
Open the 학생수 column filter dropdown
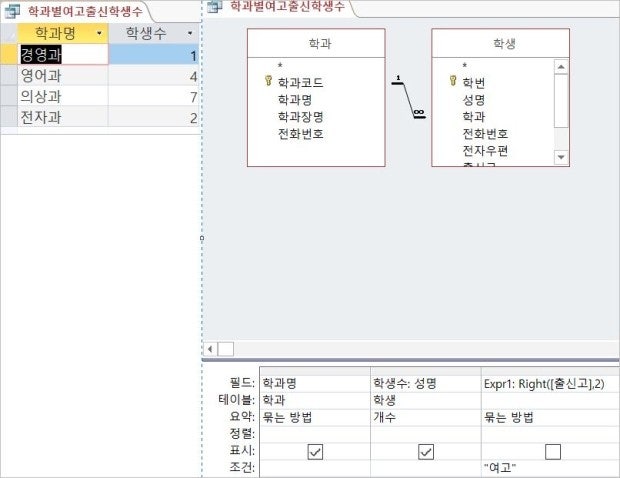point(190,33)
